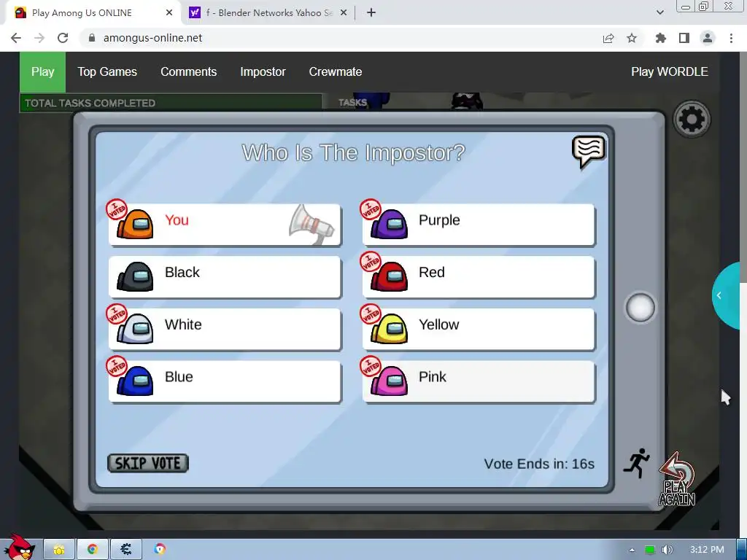747x560 pixels.
Task: Open the Chrome profile icon
Action: [x=708, y=38]
